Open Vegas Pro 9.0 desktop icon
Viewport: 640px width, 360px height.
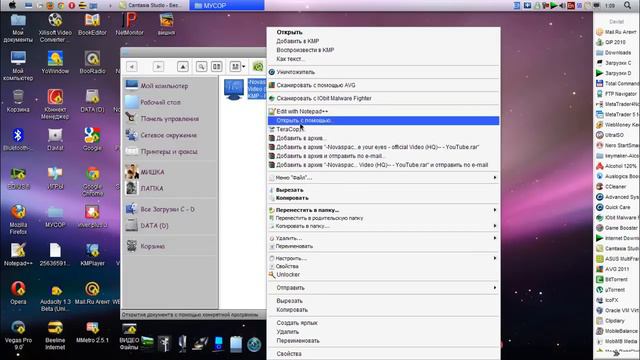click(18, 335)
